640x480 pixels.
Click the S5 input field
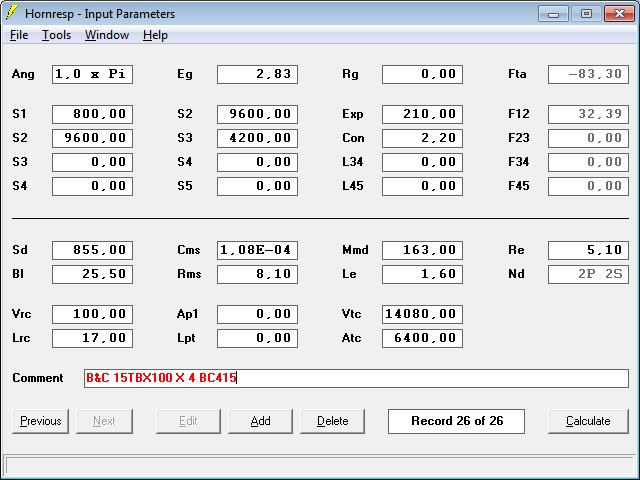257,186
